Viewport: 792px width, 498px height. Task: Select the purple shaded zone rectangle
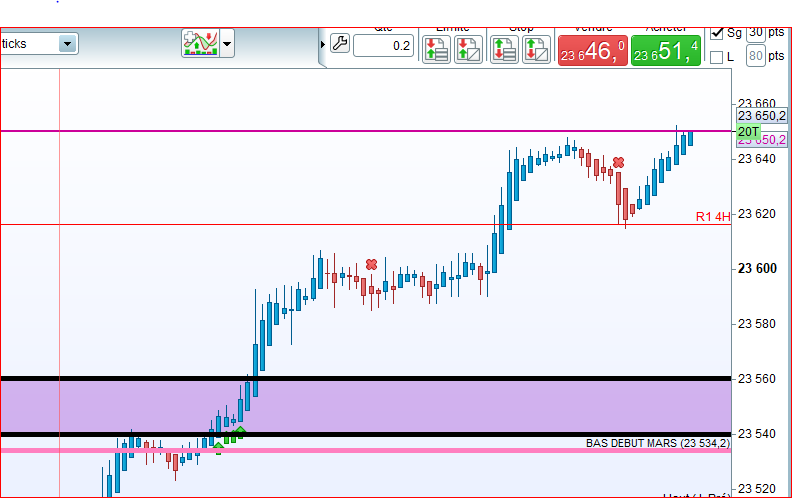(x=366, y=406)
